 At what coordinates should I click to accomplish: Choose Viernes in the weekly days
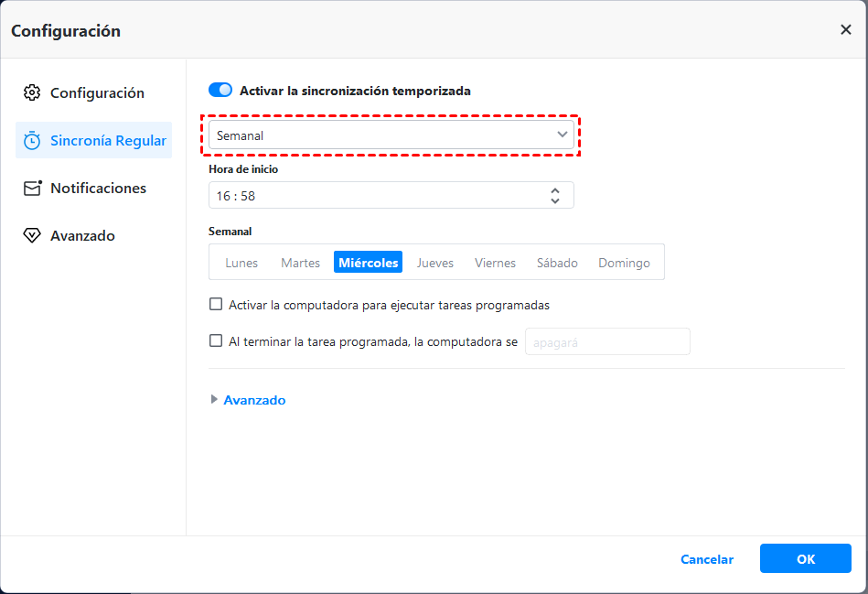point(495,263)
